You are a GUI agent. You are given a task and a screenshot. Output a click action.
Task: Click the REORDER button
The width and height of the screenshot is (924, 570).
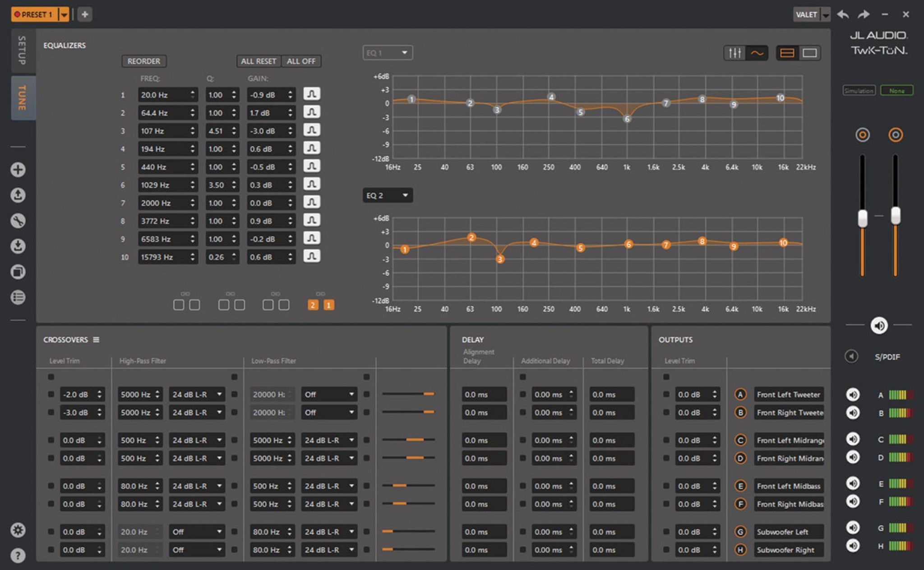(x=143, y=61)
